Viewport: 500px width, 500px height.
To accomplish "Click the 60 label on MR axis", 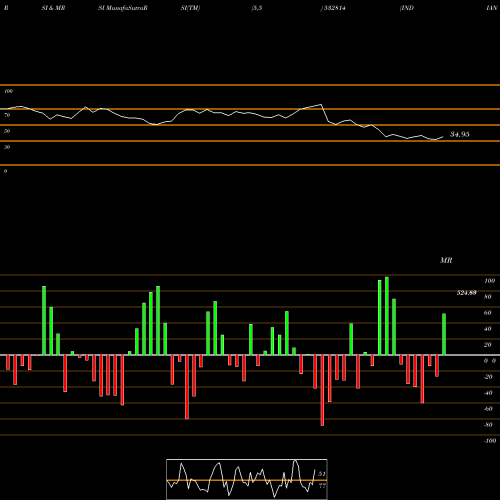I will pos(488,313).
